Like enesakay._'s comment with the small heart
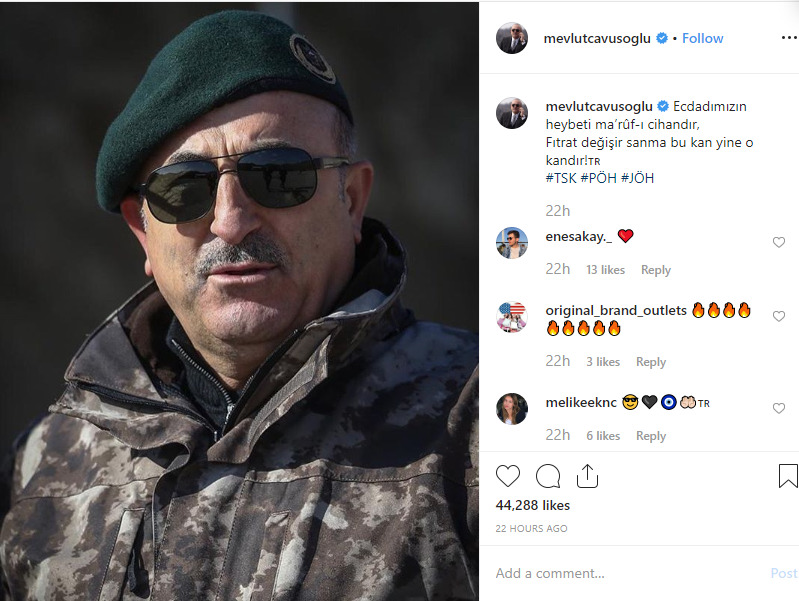 779,242
